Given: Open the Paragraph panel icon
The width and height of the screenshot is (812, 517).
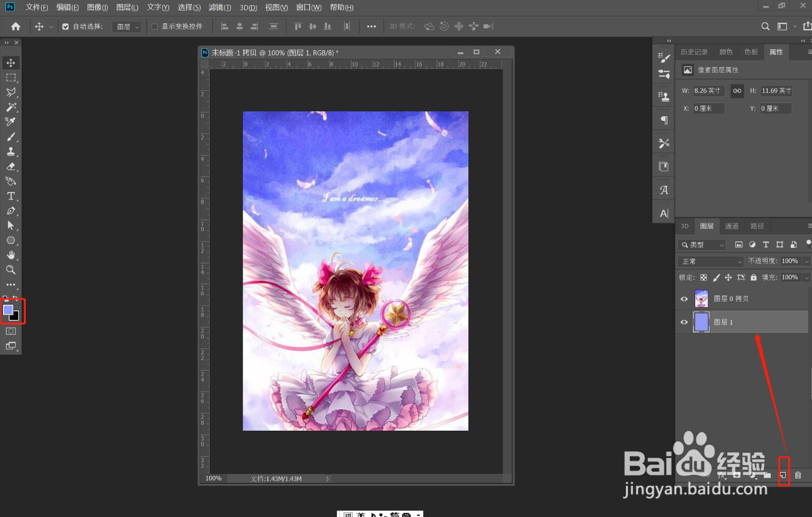Looking at the screenshot, I should point(664,120).
